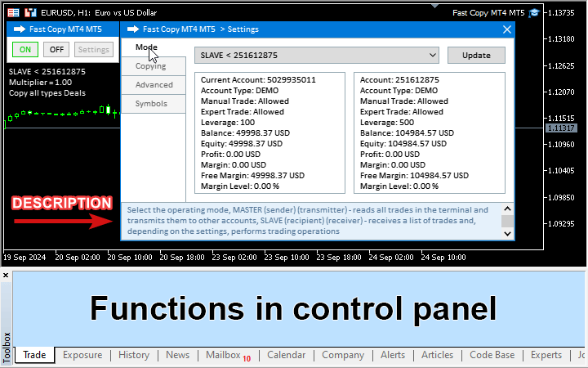Open the Symbols settings tab
The image size is (588, 368).
154,104
